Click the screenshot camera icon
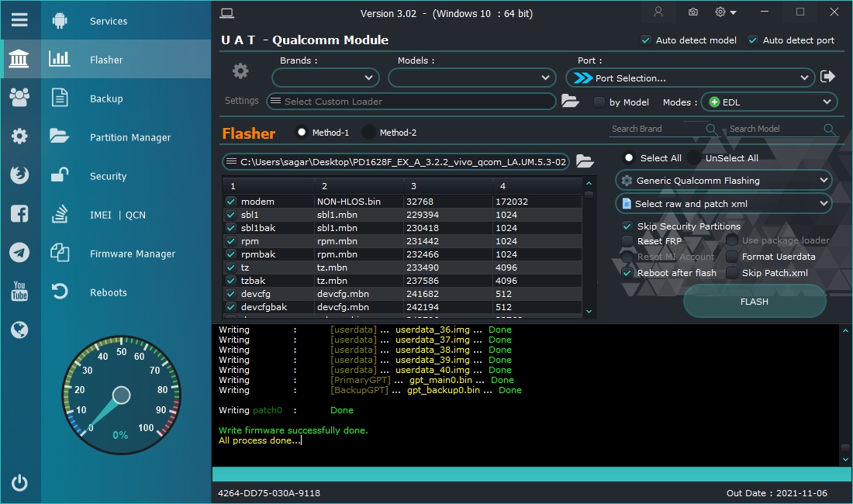 [692, 12]
